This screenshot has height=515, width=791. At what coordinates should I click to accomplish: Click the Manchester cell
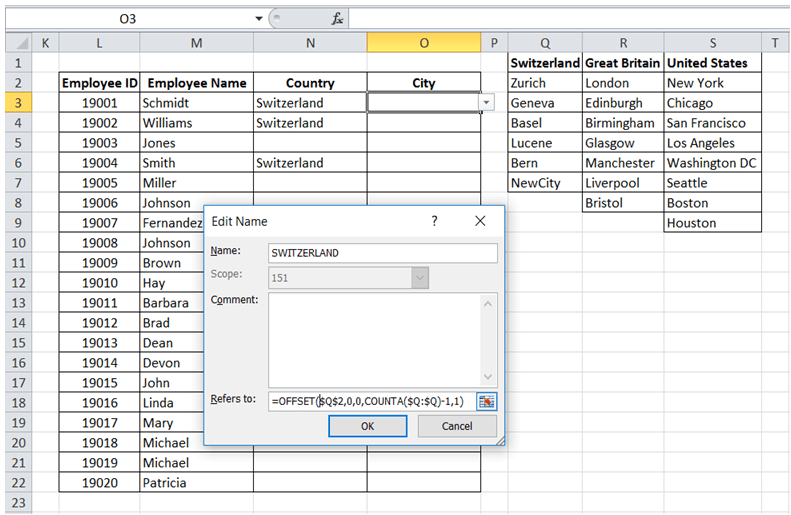click(624, 163)
